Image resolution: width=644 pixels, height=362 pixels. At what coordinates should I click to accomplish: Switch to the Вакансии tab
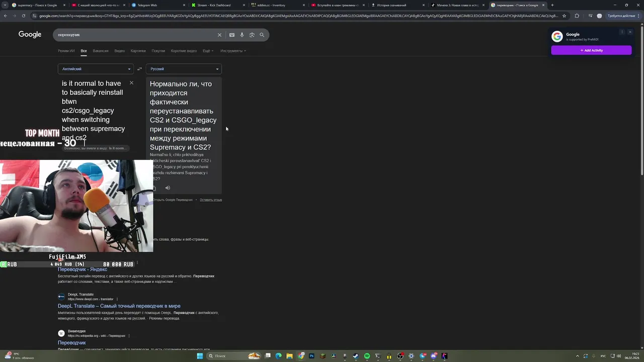101,51
